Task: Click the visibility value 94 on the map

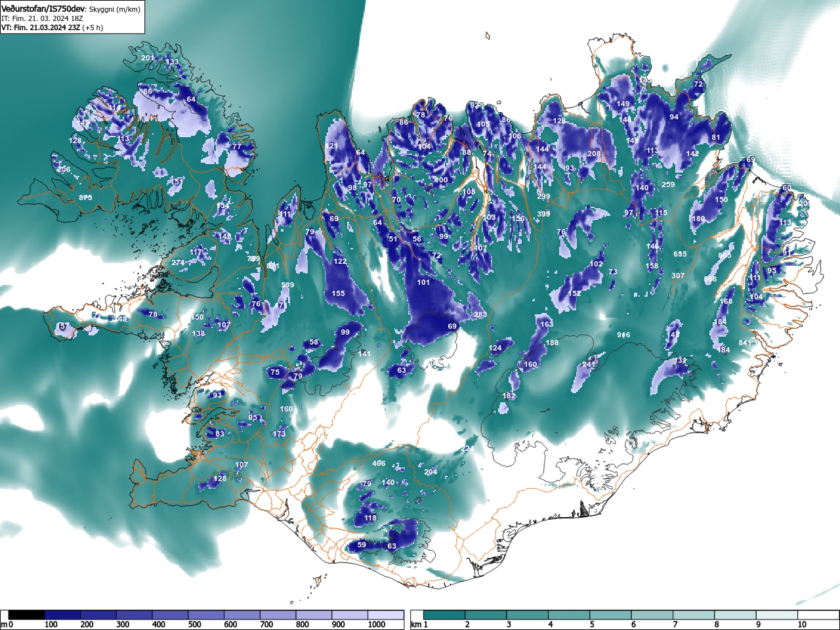Action: tap(674, 117)
